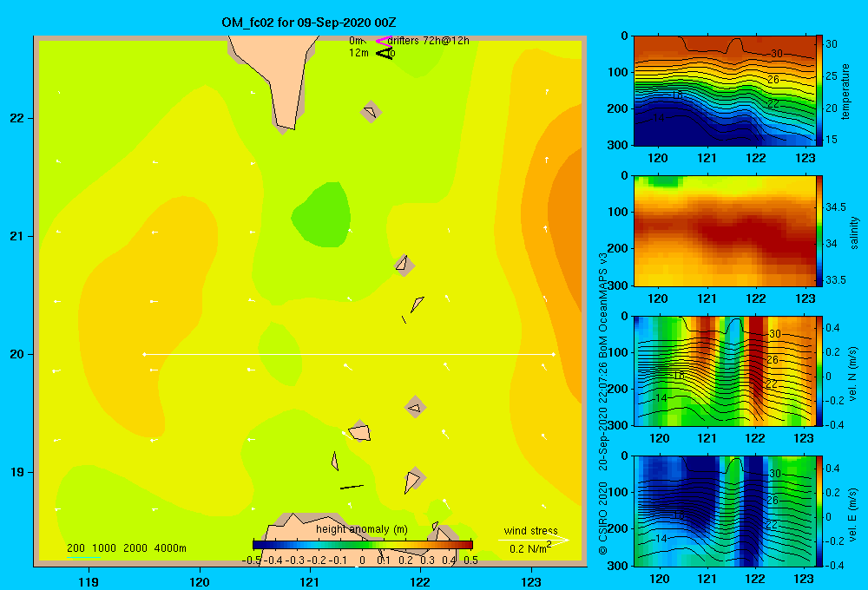868x590 pixels.
Task: Click the salinity color scale bar
Action: point(819,231)
